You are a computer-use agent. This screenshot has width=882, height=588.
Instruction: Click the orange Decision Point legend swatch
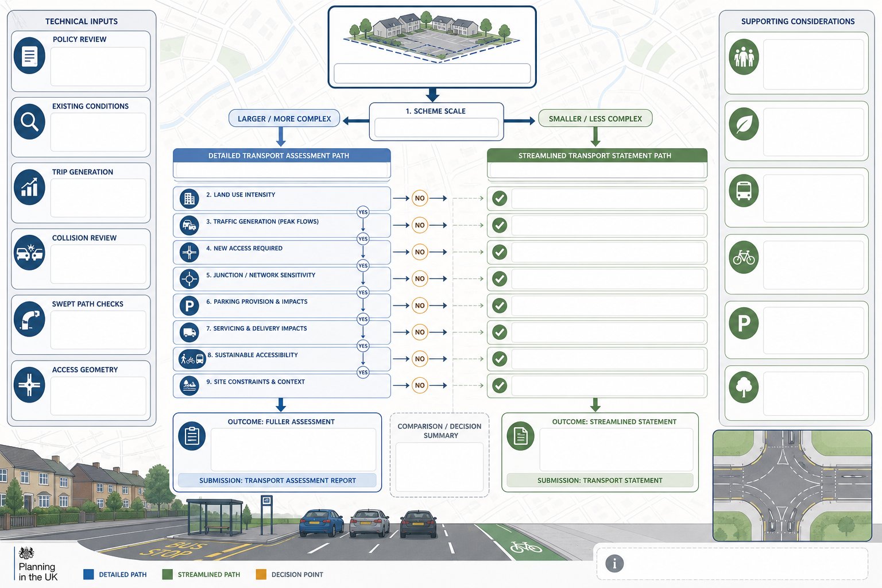(x=261, y=574)
